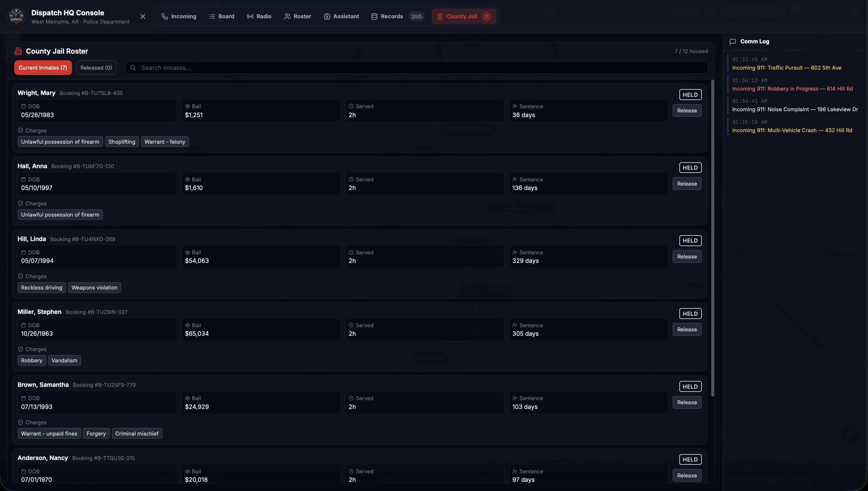Click Brown, Samantha's Bail scales icon
Image resolution: width=868 pixels, height=491 pixels.
coord(187,398)
